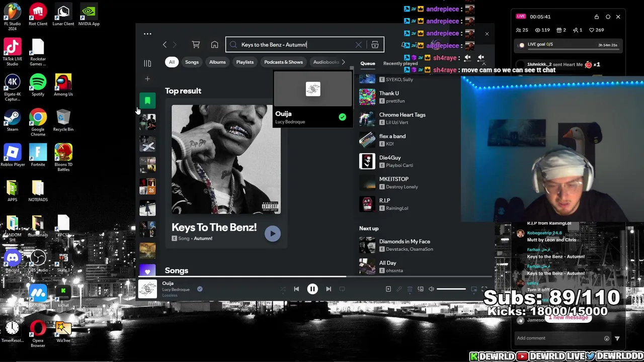Image resolution: width=644 pixels, height=362 pixels.
Task: Expand more filter chips with arrow
Action: (x=344, y=62)
